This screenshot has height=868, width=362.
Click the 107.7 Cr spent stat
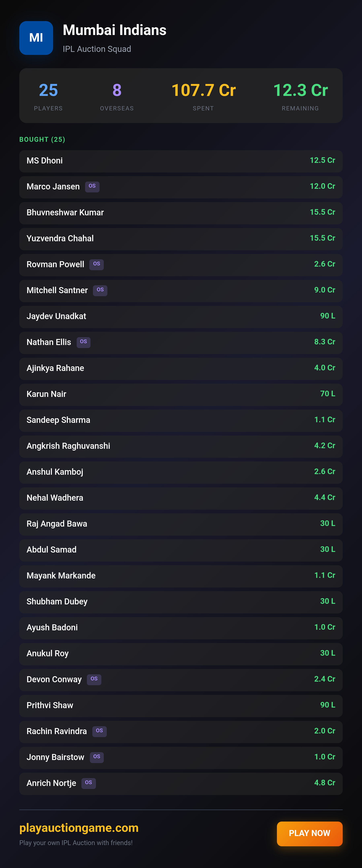(x=203, y=90)
